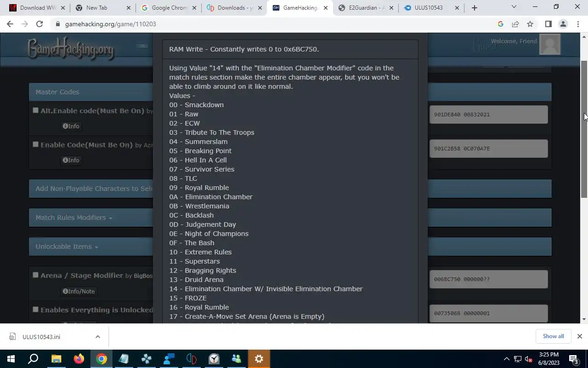Open Chrome's three-dot menu
This screenshot has height=368, width=588.
point(577,24)
